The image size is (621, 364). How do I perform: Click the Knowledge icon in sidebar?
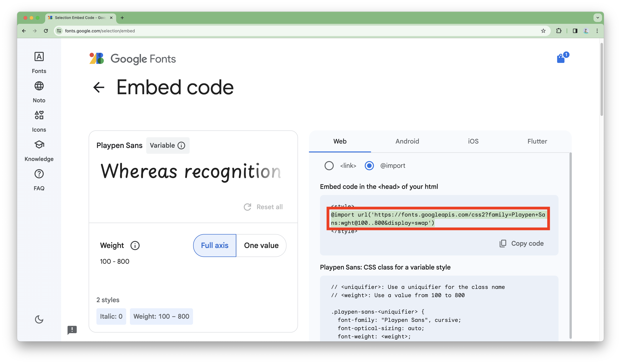(x=39, y=144)
